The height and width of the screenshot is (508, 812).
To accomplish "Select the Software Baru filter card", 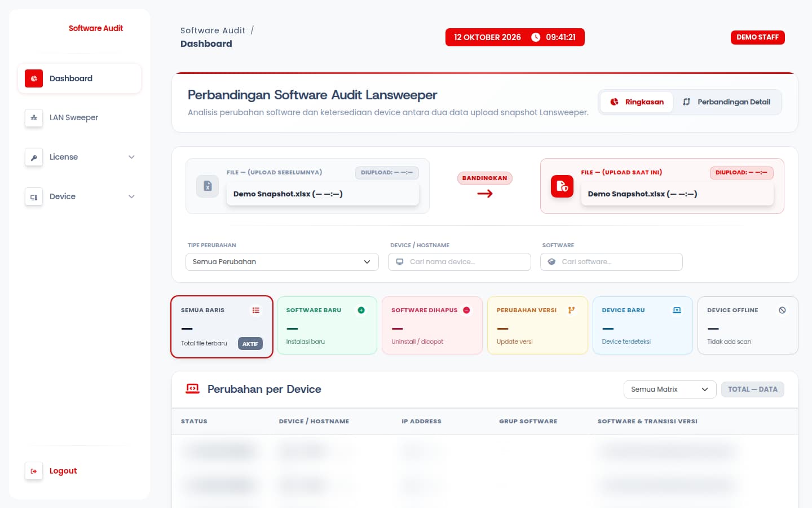I will (327, 326).
